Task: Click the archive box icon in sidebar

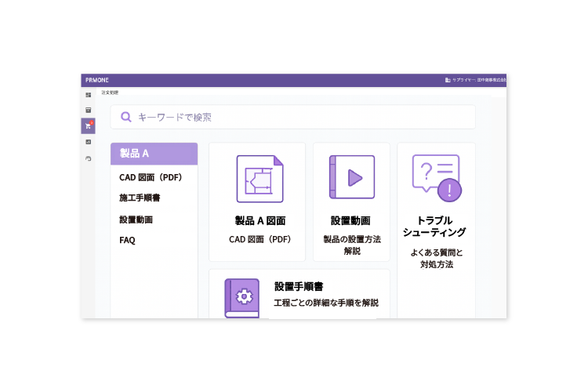Action: point(88,110)
